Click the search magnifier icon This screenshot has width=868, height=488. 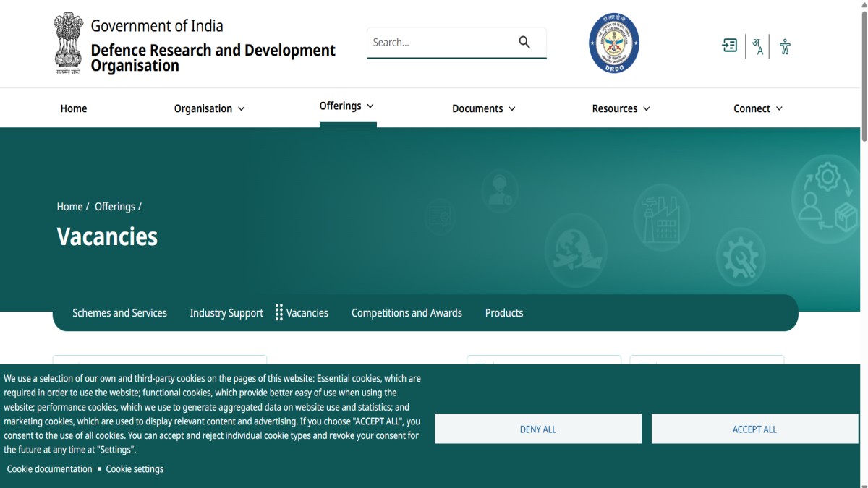click(x=524, y=43)
